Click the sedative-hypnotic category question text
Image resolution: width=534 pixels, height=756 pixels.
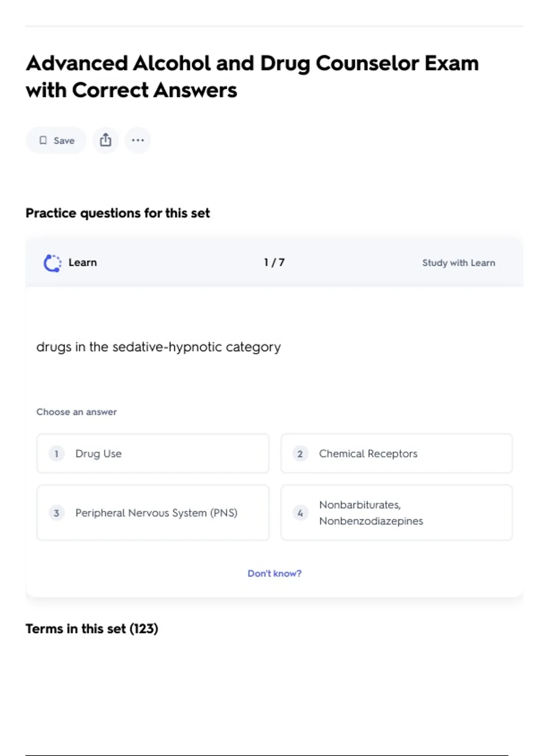click(x=158, y=347)
